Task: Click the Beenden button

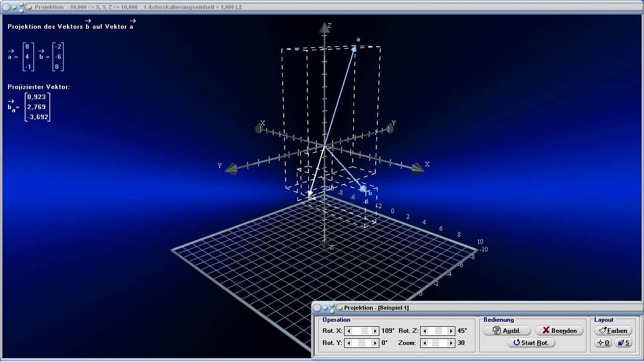Action: 559,330
